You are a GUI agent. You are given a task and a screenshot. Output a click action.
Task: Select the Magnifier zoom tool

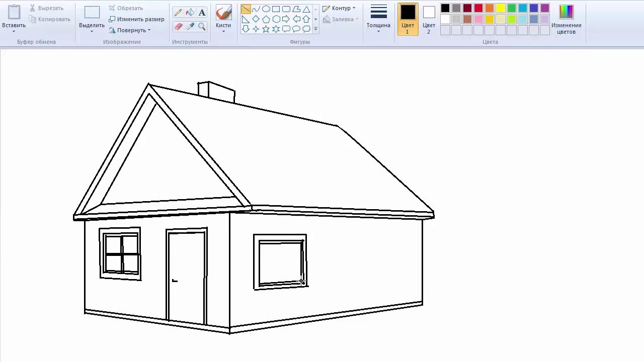click(202, 26)
